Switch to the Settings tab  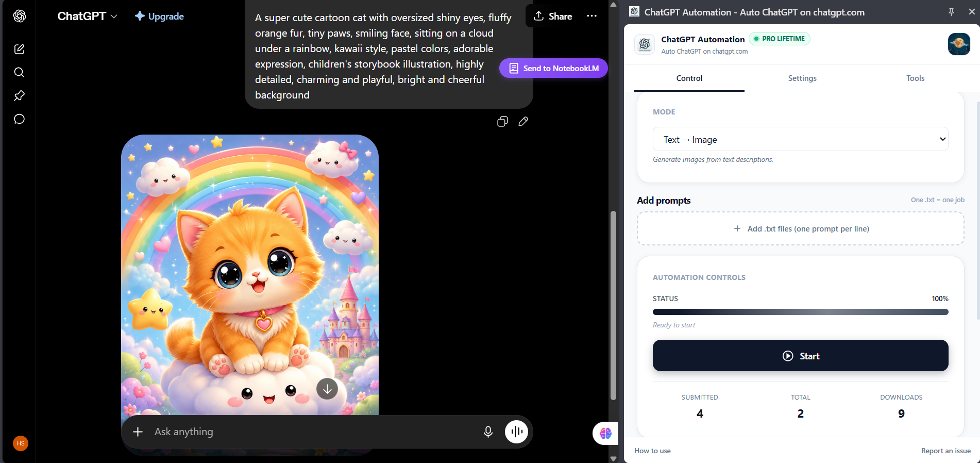click(x=802, y=78)
